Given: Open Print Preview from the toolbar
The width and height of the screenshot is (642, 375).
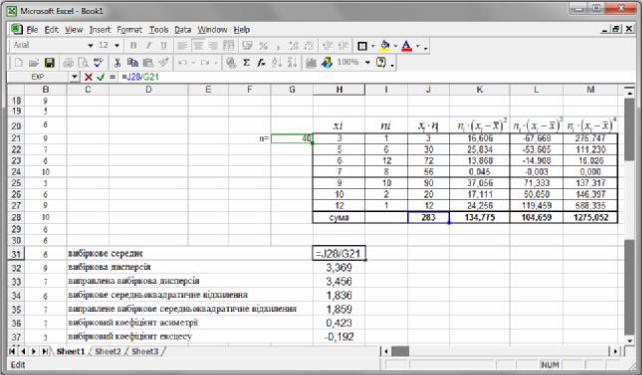Looking at the screenshot, I should click(83, 63).
